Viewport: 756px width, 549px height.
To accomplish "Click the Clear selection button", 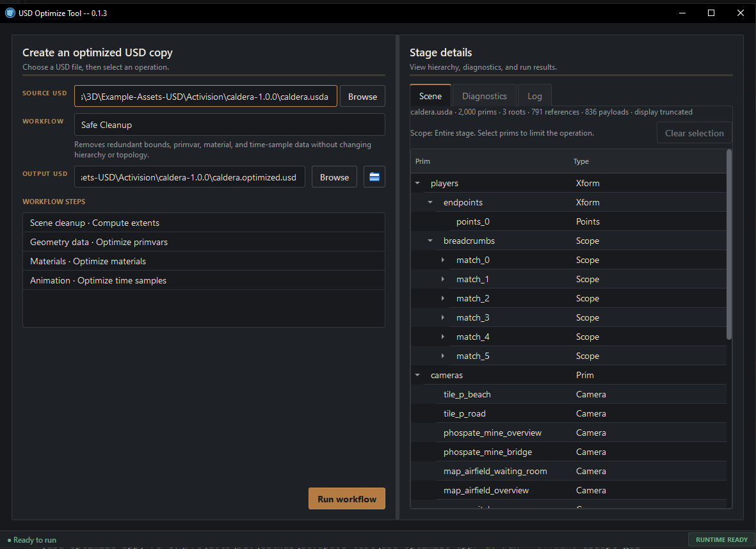I will coord(695,133).
